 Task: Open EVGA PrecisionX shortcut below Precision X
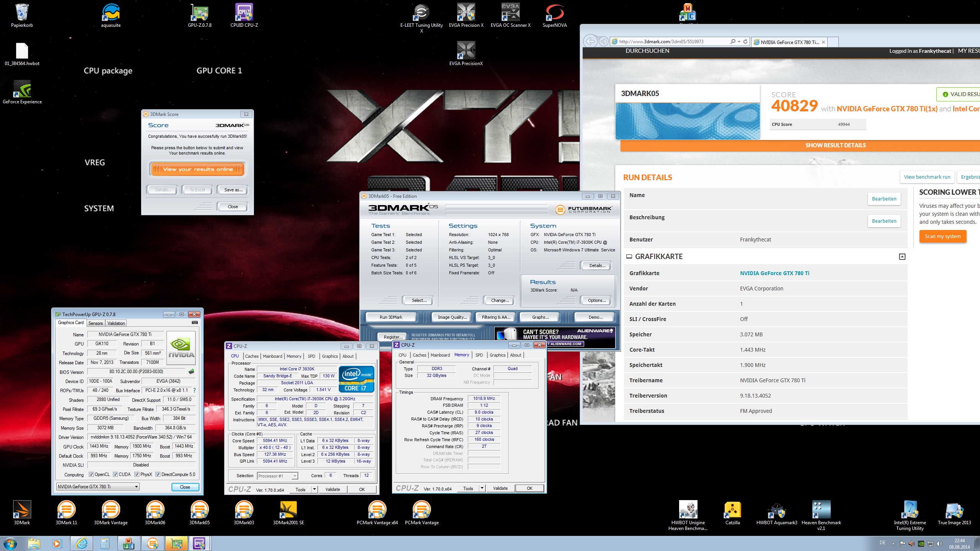(466, 54)
